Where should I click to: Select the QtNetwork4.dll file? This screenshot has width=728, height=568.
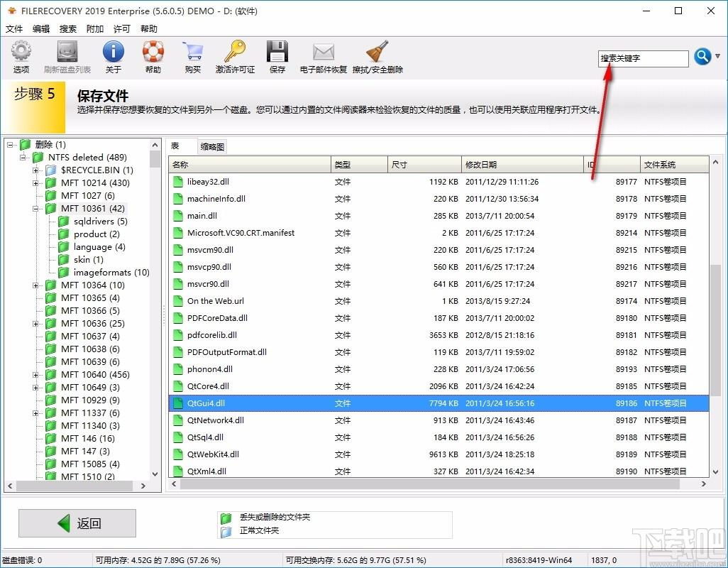point(216,420)
